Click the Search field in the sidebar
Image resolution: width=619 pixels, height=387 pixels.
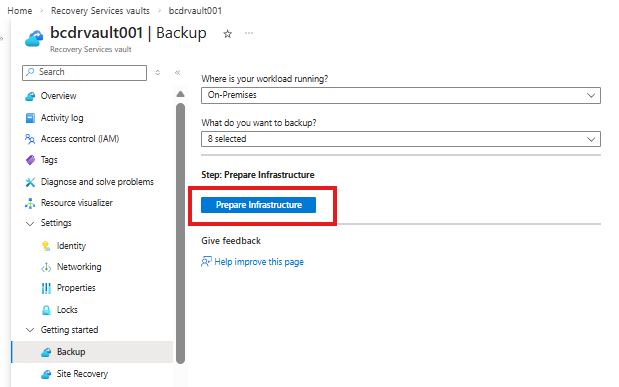point(84,73)
